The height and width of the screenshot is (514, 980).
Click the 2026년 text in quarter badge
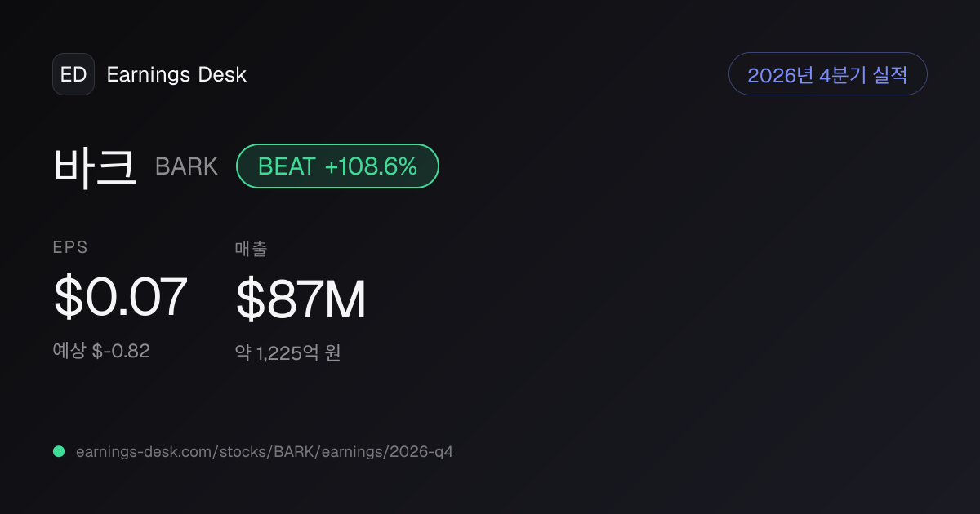(780, 75)
